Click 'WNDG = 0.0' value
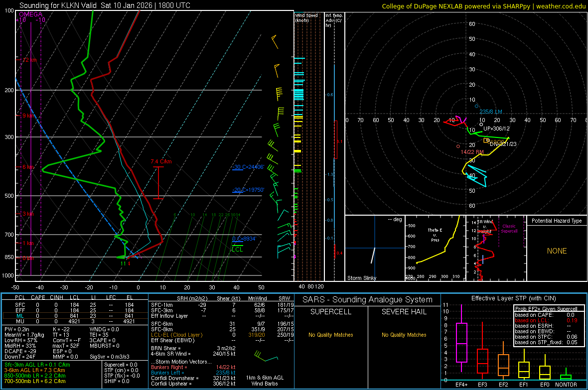This screenshot has height=390, width=588. [104, 329]
